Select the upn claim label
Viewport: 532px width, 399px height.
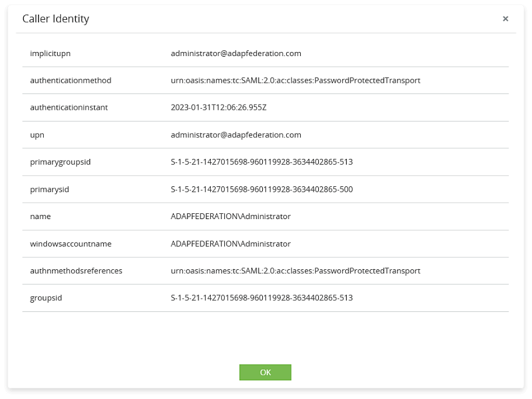[x=37, y=135]
